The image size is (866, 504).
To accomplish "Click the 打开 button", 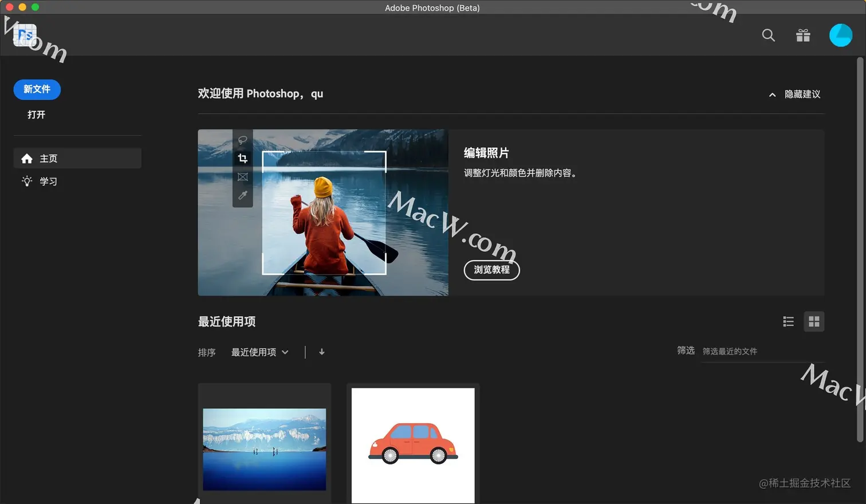I will click(x=37, y=115).
